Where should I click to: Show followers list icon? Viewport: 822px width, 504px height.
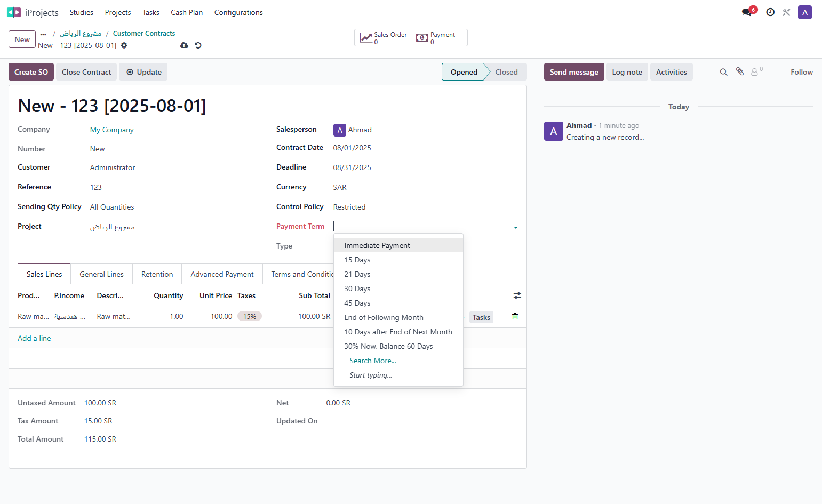coord(756,71)
